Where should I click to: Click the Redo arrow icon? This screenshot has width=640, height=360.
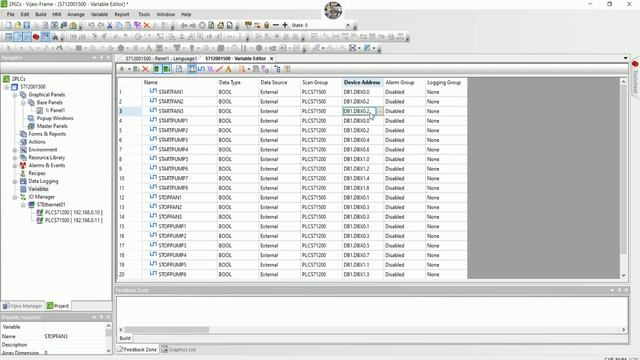[x=100, y=25]
